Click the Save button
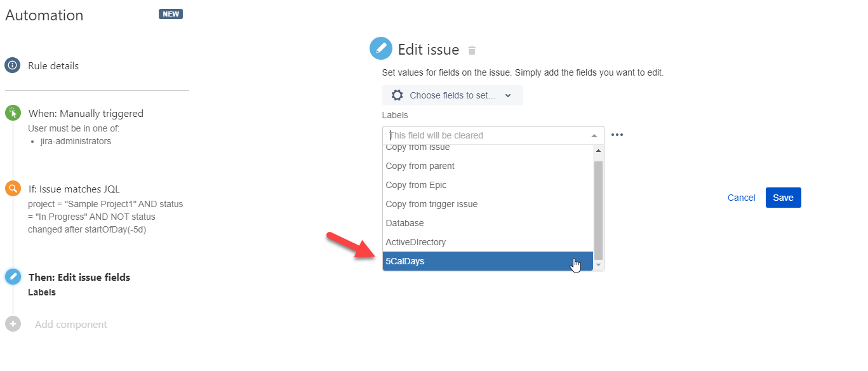This screenshot has height=371, width=868. pyautogui.click(x=783, y=198)
